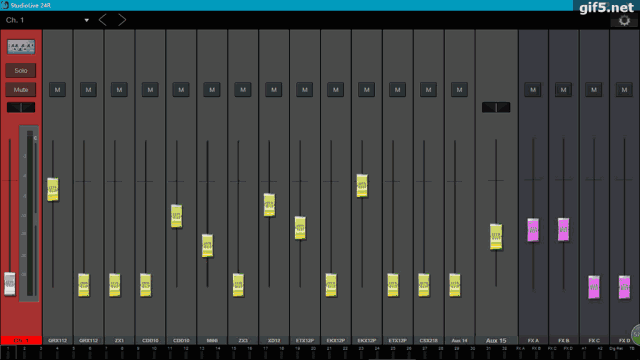
Task: Open the Fat Channel thumbnail for Ch. 1
Action: click(x=21, y=47)
